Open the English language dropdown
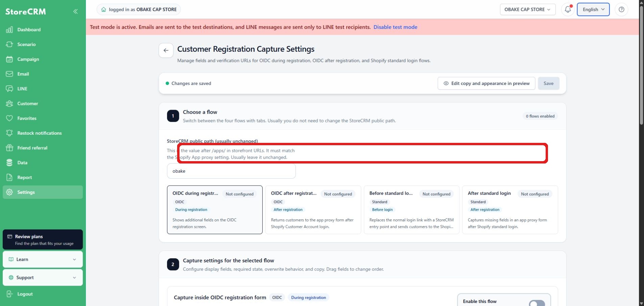 [x=593, y=9]
